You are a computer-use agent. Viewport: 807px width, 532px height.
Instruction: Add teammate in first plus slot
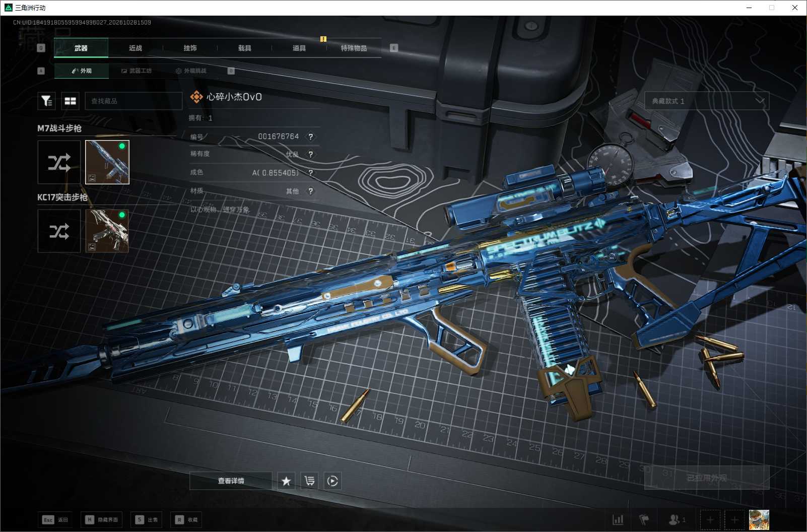pos(710,519)
